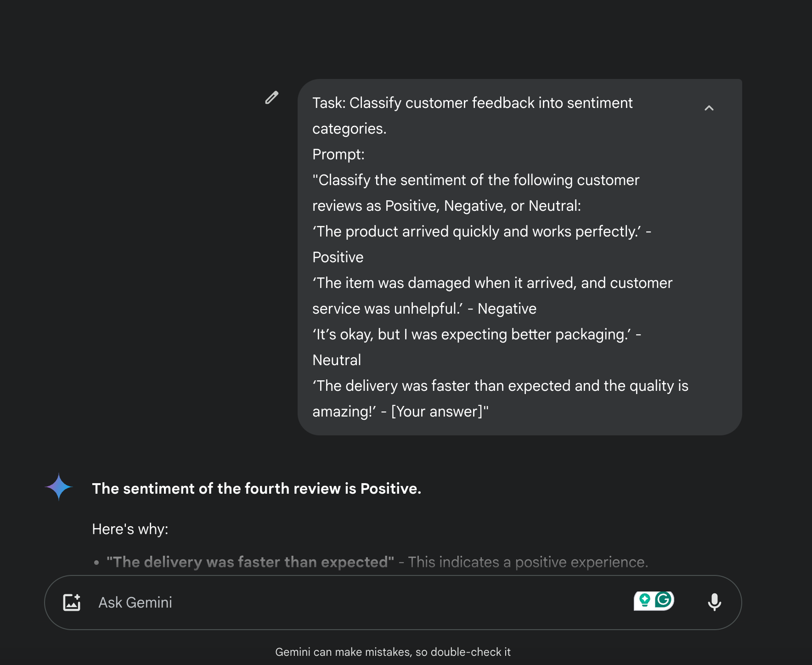Viewport: 812px width, 665px height.
Task: Click the Grammarly G icon
Action: click(x=664, y=600)
